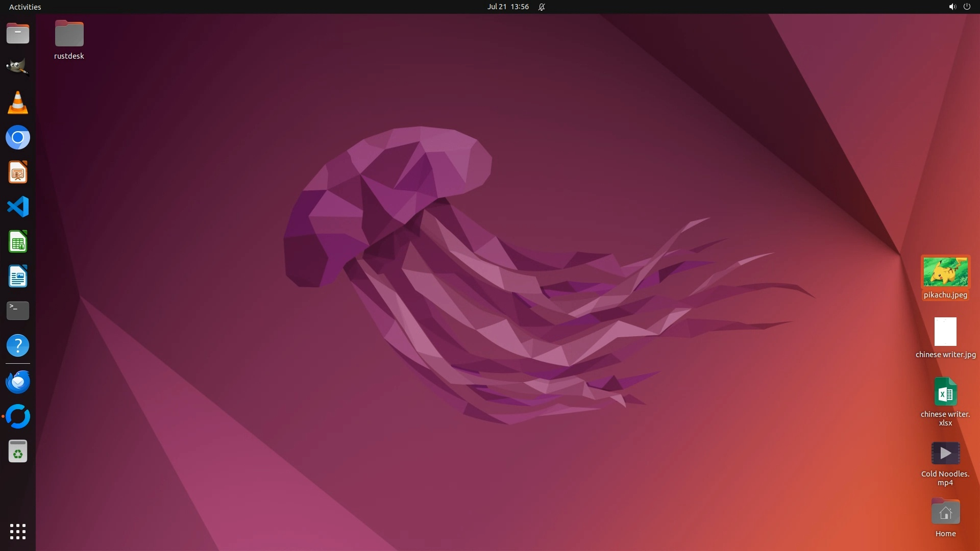The image size is (980, 551).
Task: Launch the Terminal from dock
Action: pyautogui.click(x=17, y=311)
